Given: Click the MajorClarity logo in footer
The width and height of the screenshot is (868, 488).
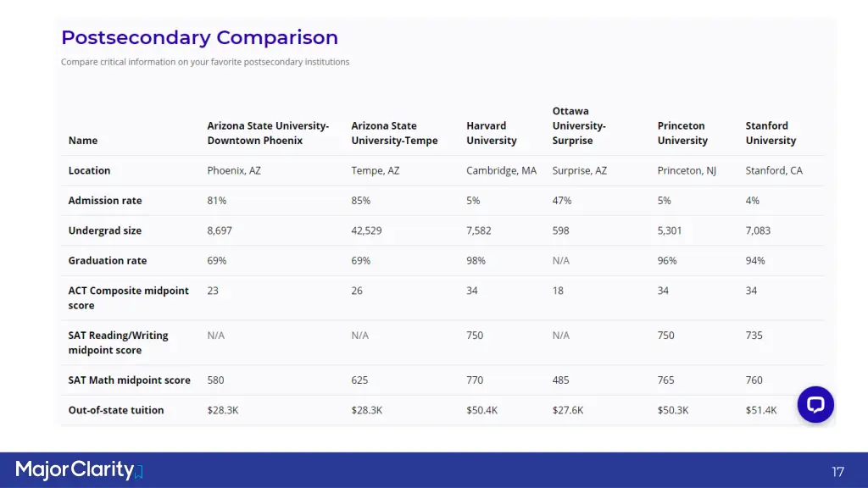Looking at the screenshot, I should click(x=79, y=470).
